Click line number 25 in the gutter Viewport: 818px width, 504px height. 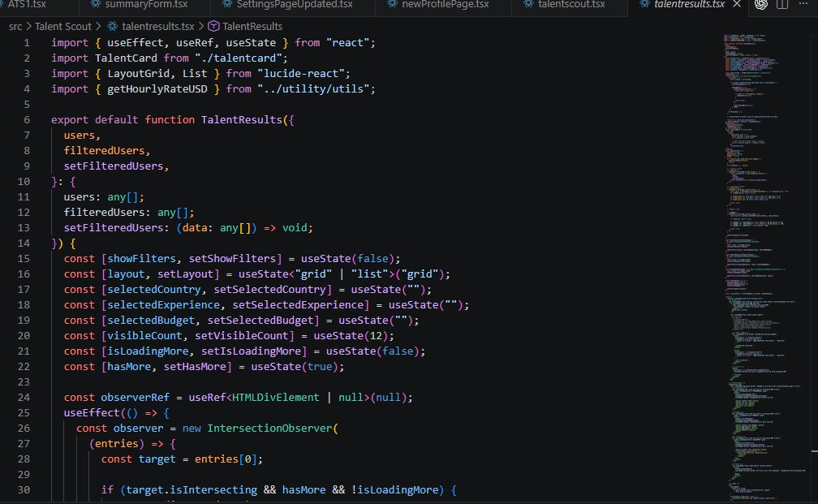tap(24, 412)
